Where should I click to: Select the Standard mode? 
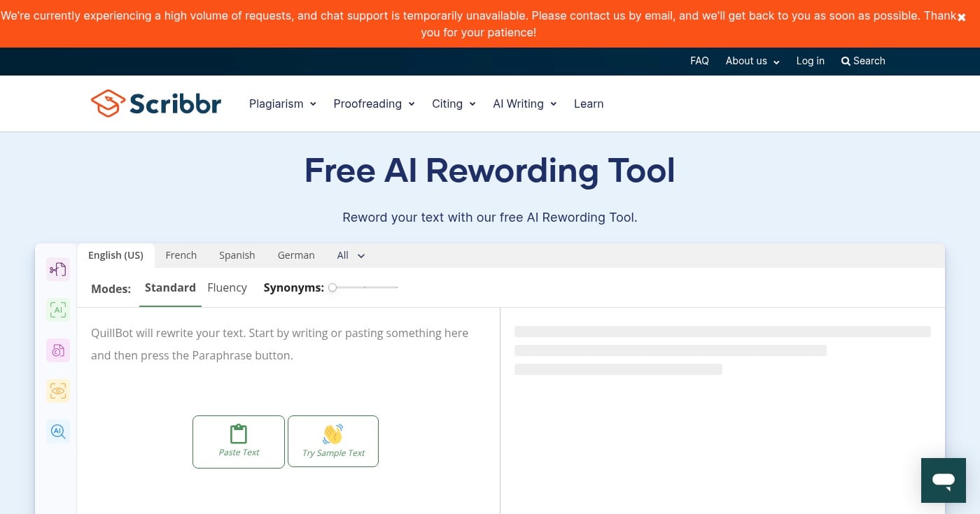(x=170, y=288)
